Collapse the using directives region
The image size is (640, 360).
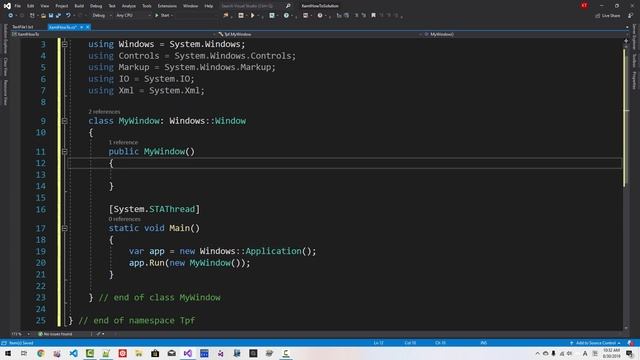click(64, 44)
